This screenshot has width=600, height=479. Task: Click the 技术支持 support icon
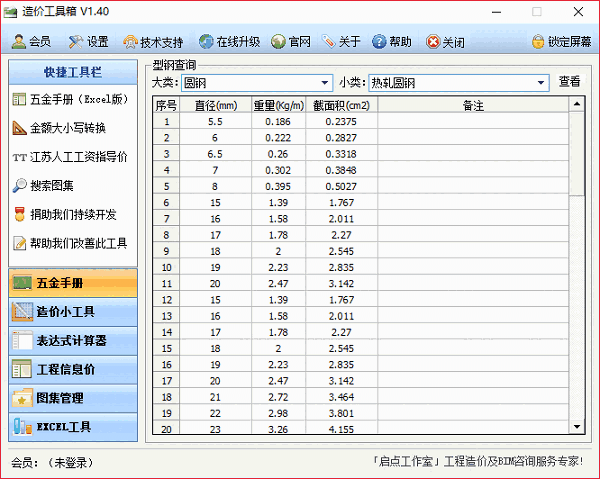tap(130, 42)
